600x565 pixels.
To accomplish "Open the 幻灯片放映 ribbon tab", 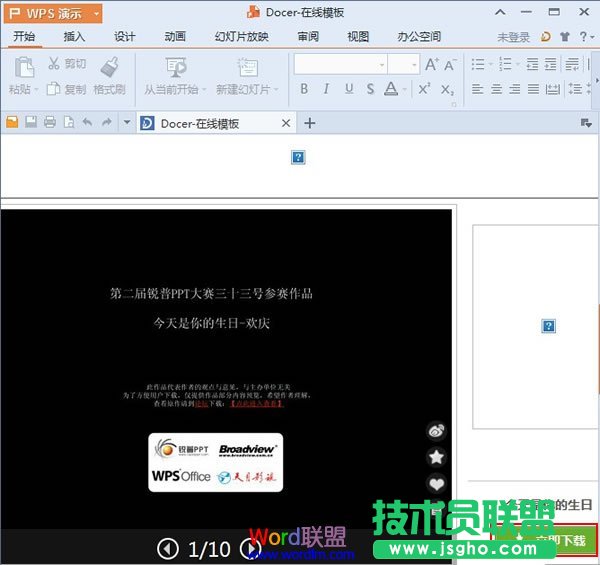I will 241,37.
